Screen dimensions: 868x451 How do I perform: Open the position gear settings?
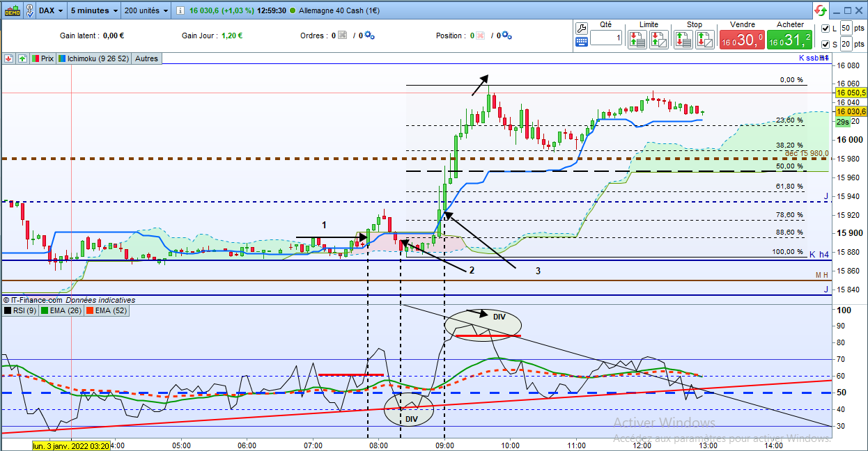pos(507,35)
